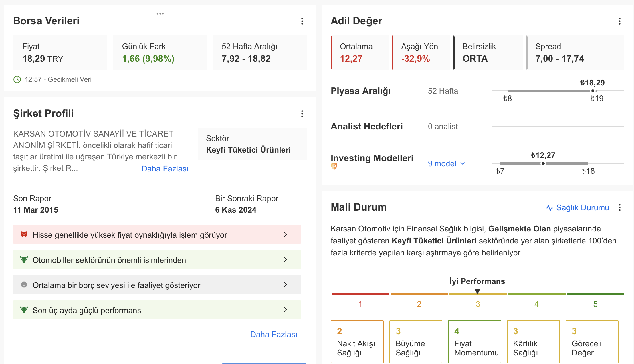The height and width of the screenshot is (364, 634).
Task: Click the Son Rapor date 11 Mar 2015
Action: 36,210
